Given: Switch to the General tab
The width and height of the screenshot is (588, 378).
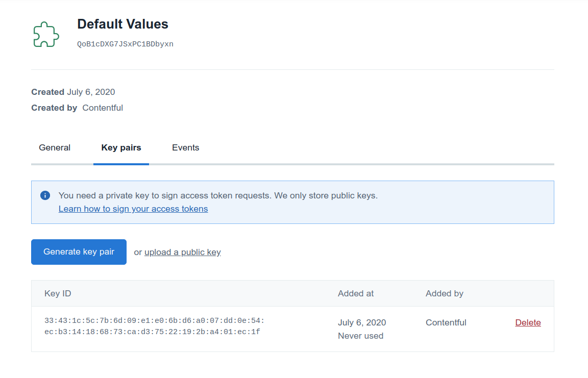Looking at the screenshot, I should pyautogui.click(x=54, y=147).
